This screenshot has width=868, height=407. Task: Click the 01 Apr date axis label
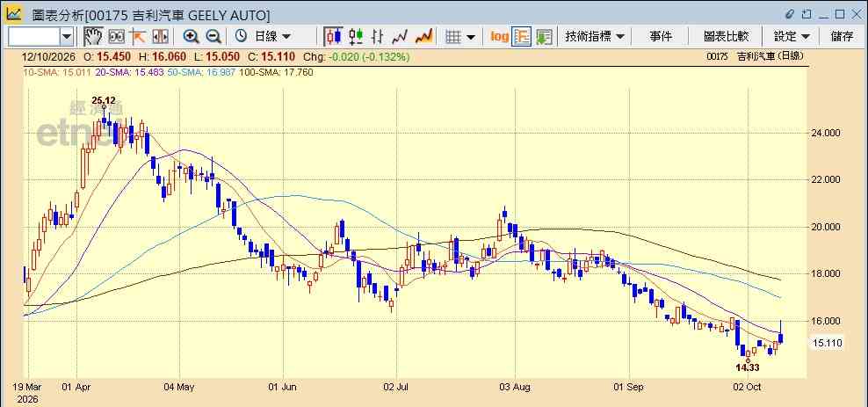coord(76,387)
